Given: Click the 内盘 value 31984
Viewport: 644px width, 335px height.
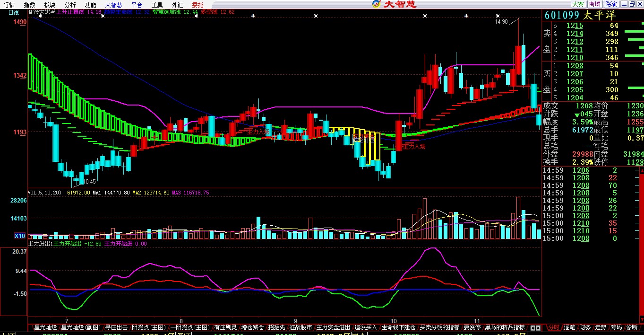Looking at the screenshot, I should (633, 154).
